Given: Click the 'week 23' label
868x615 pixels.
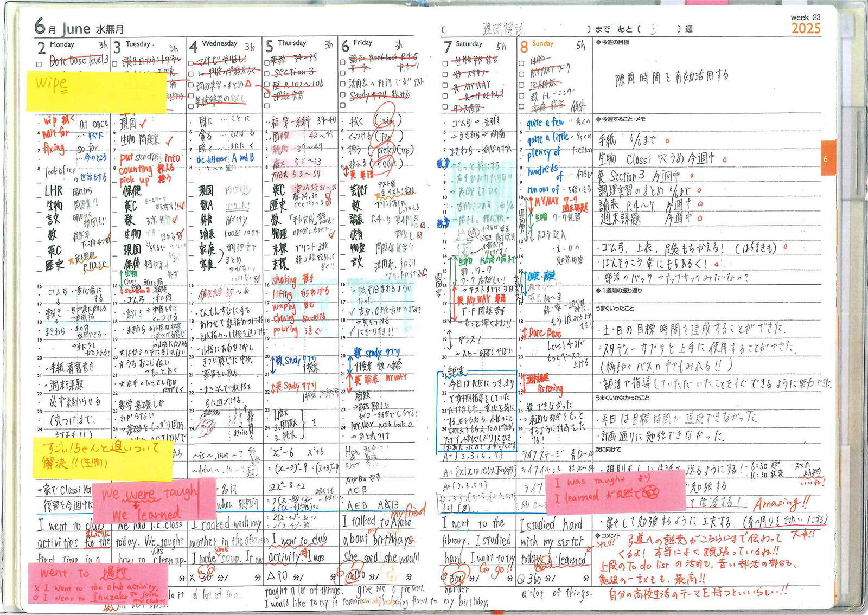Looking at the screenshot, I should pyautogui.click(x=806, y=17).
